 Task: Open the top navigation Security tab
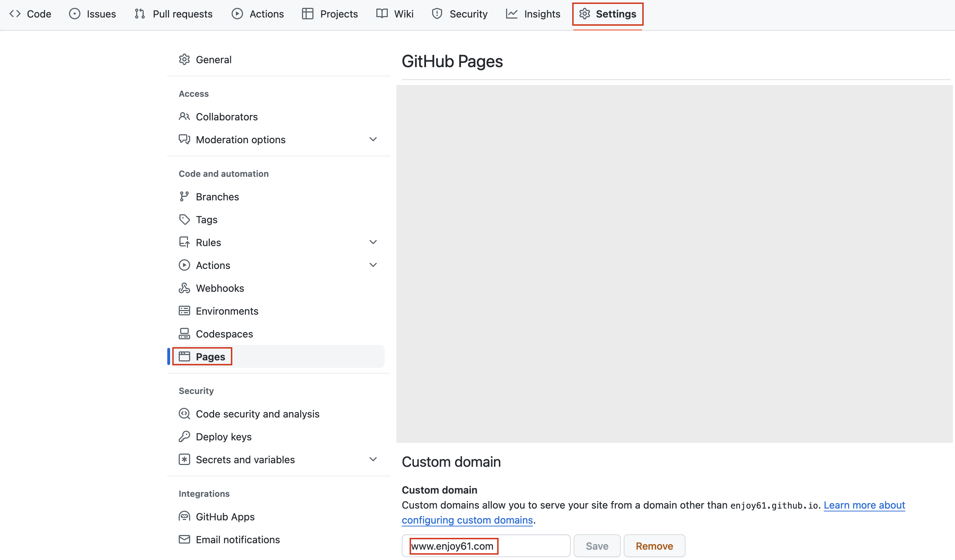coord(460,14)
